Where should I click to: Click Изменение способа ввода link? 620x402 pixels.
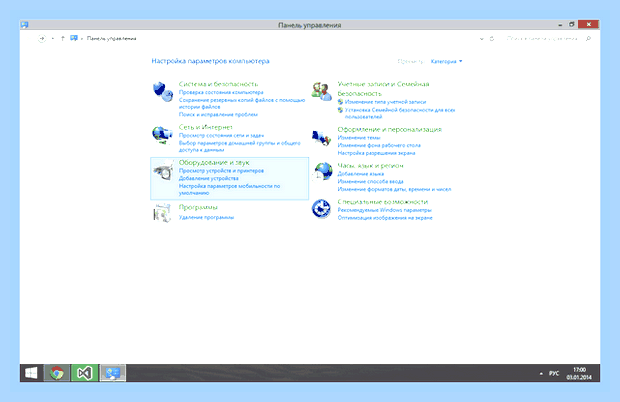(370, 181)
